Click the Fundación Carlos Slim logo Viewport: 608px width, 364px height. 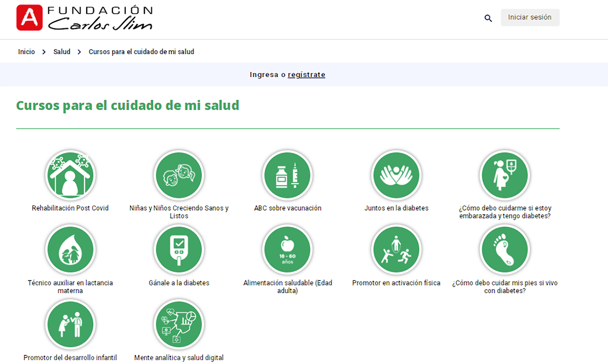(x=84, y=18)
